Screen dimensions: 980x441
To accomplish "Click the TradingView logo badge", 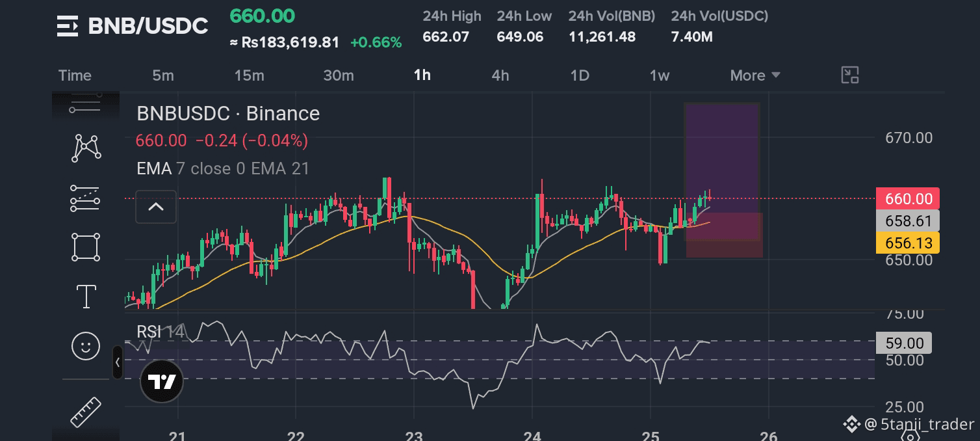I will (162, 382).
